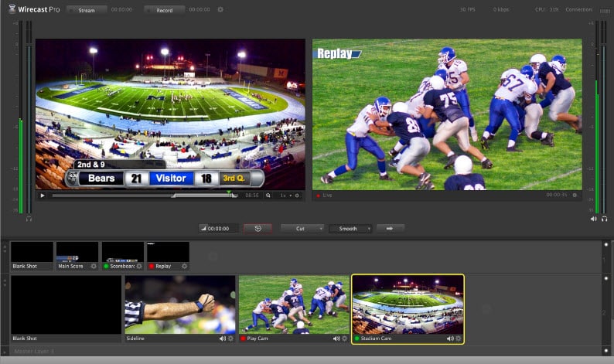Select the small Blank Shot on layer 1
The image size is (614, 364).
(32, 256)
